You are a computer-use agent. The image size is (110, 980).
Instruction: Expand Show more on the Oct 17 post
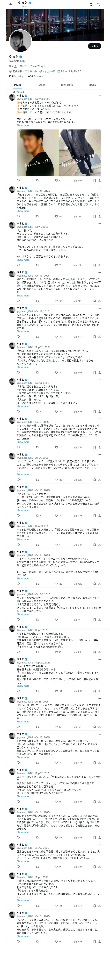coord(23,331)
